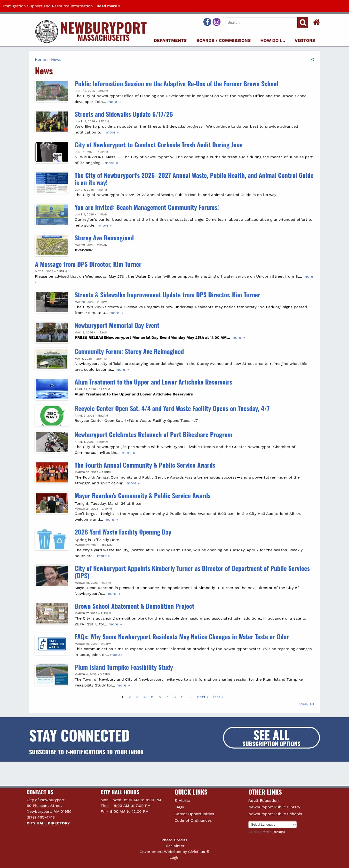Open A Message from DPS Director article
This screenshot has height=868, width=349.
click(x=88, y=265)
